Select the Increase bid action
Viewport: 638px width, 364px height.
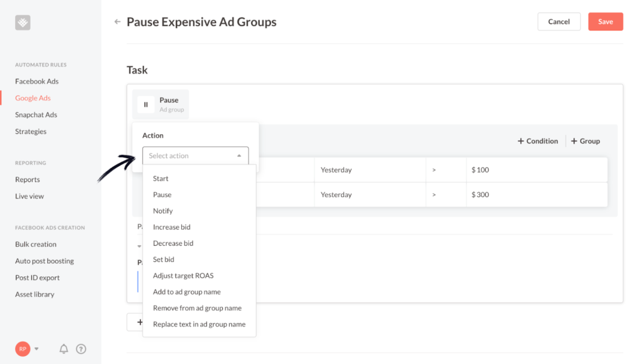click(x=172, y=227)
